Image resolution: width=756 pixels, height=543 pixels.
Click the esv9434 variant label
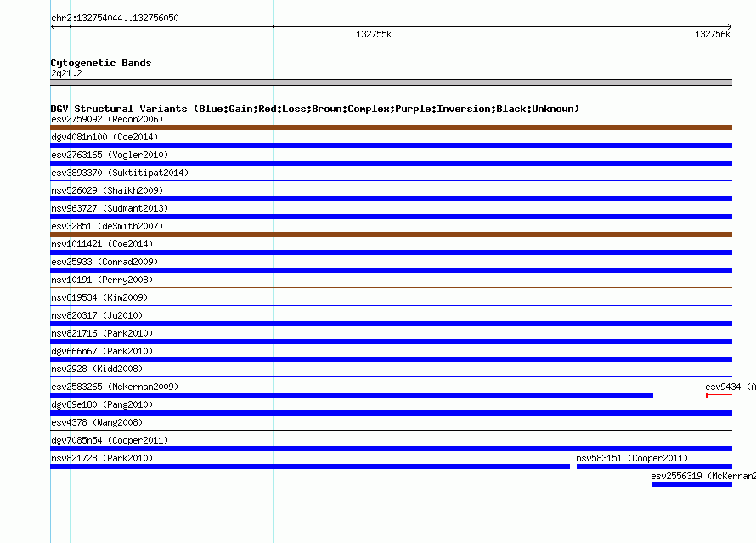(x=730, y=387)
